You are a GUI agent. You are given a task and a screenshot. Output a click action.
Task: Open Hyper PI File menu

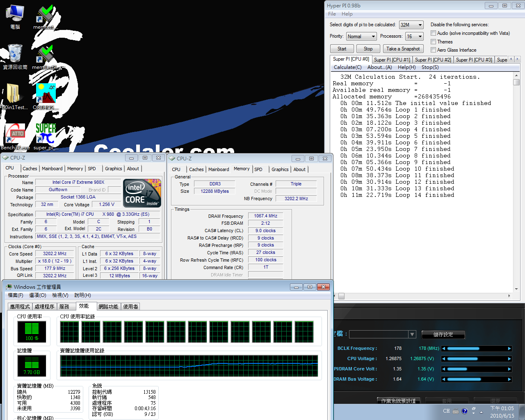point(332,14)
